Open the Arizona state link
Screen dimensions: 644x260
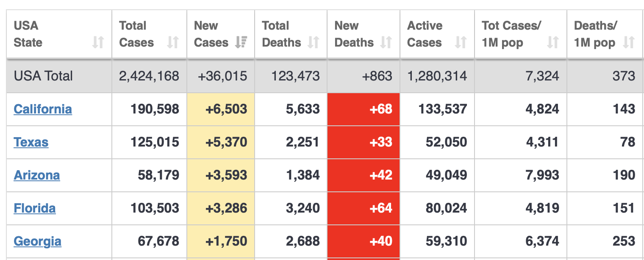[x=37, y=175]
